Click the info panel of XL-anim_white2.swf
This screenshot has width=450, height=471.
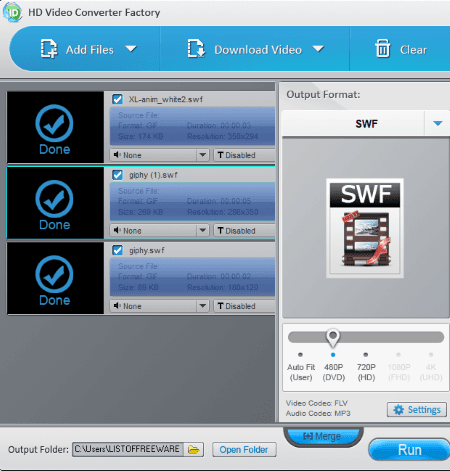click(193, 126)
